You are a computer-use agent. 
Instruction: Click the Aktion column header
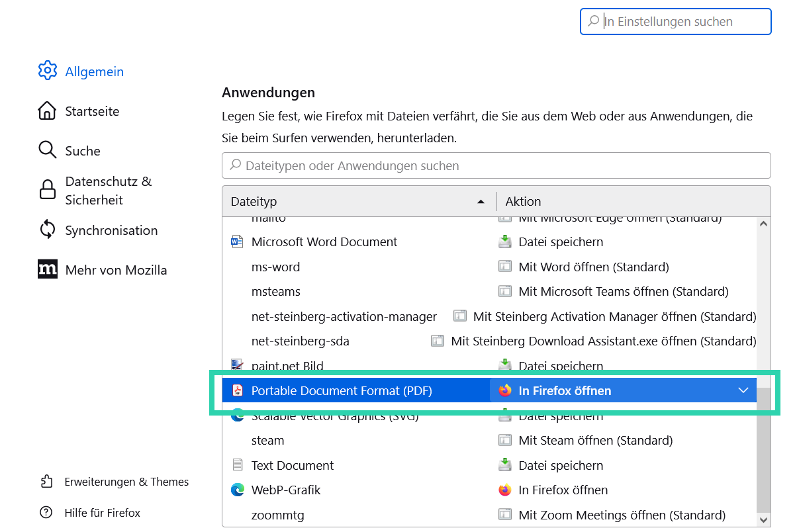[x=523, y=201]
